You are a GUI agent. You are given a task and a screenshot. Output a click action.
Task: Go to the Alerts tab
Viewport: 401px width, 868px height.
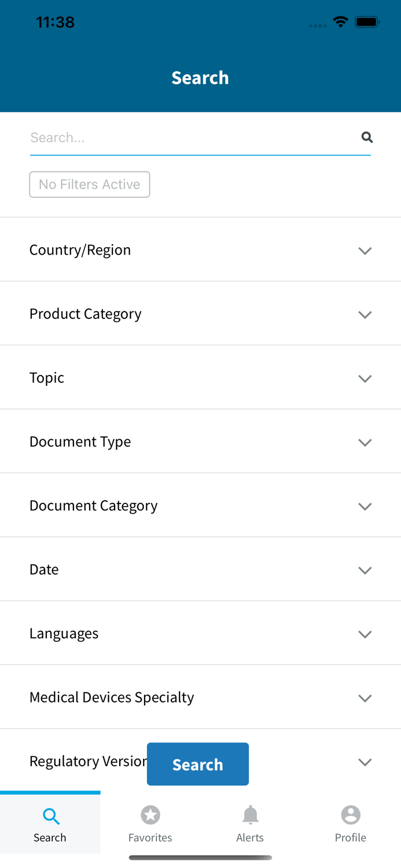click(250, 822)
